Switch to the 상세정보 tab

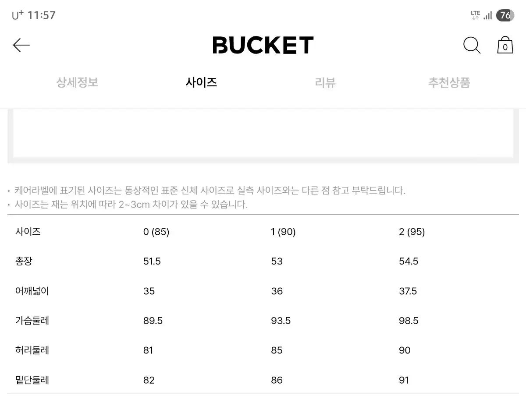pyautogui.click(x=77, y=82)
